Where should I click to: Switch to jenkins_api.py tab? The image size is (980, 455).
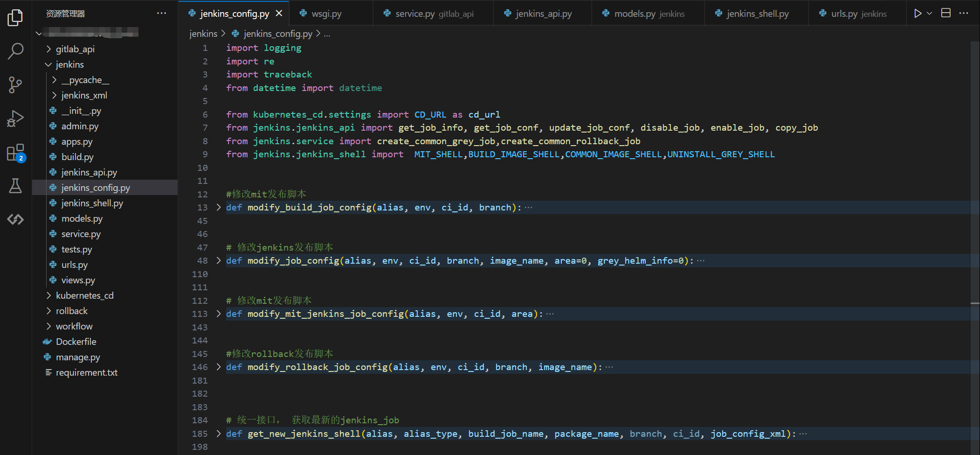tap(542, 14)
